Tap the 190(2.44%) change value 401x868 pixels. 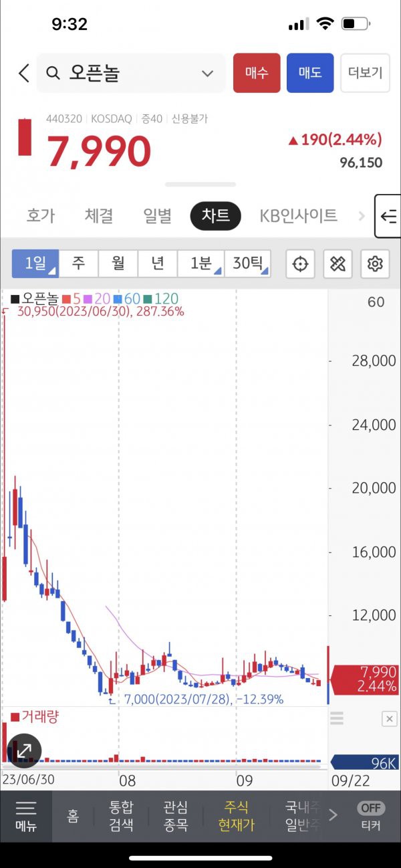[x=335, y=139]
